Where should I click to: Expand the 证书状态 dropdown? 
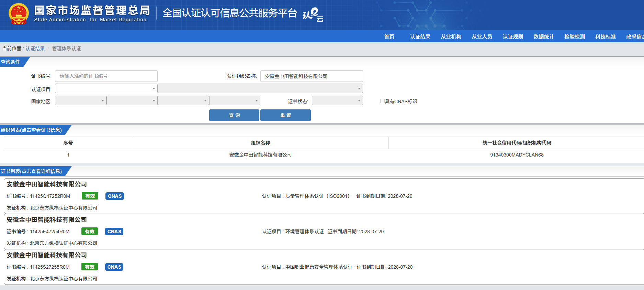point(337,101)
